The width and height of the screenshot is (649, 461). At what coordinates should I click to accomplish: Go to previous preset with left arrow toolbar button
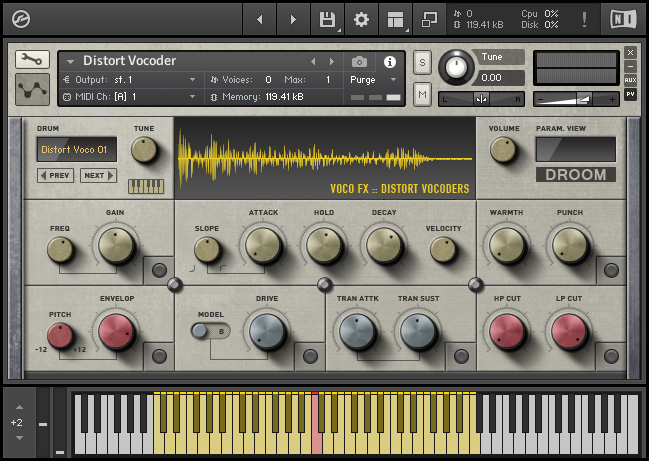click(x=260, y=19)
